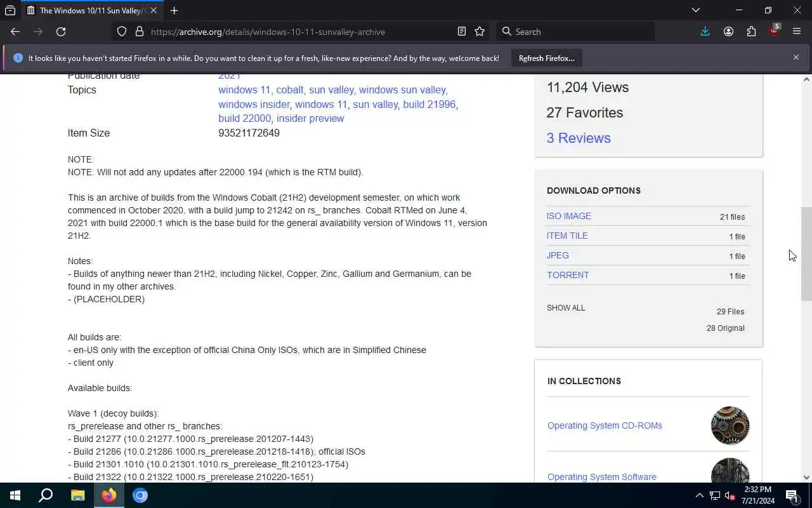Viewport: 812px width, 508px height.
Task: Open uBlock Origin extension icon
Action: tap(774, 30)
